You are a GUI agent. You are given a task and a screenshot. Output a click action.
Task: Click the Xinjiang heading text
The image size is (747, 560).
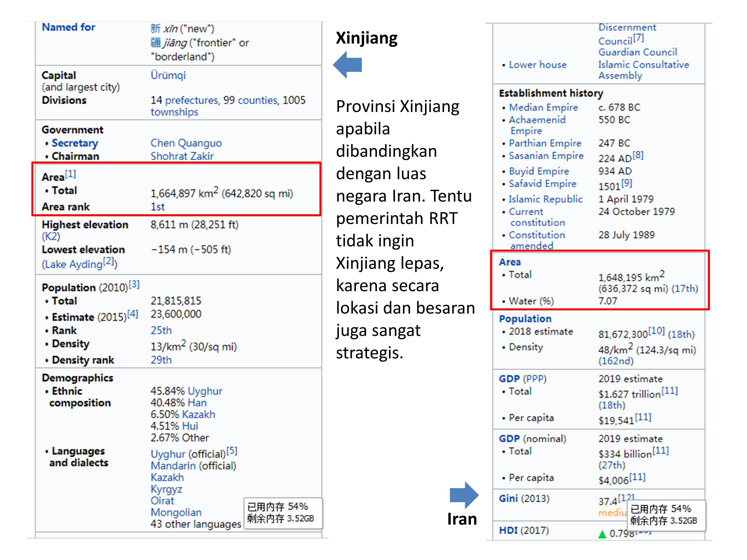[367, 38]
